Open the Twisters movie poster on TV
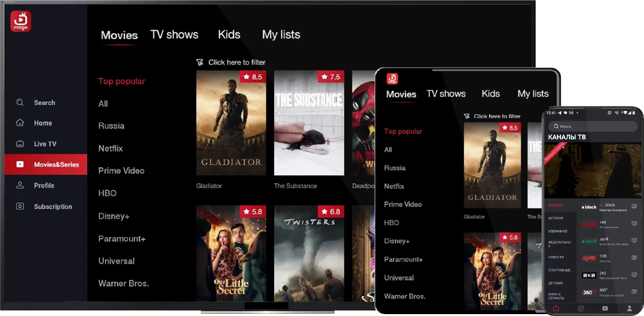Image resolution: width=644 pixels, height=316 pixels. coord(309,253)
